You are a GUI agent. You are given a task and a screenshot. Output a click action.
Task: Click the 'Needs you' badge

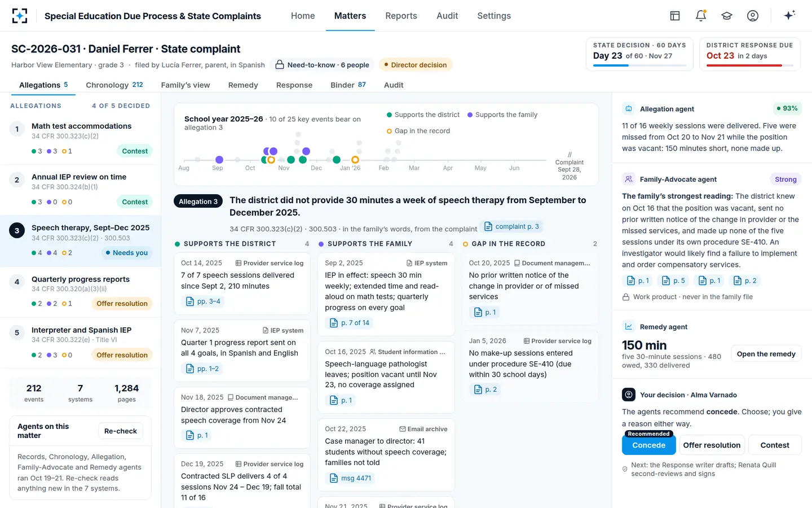(127, 253)
